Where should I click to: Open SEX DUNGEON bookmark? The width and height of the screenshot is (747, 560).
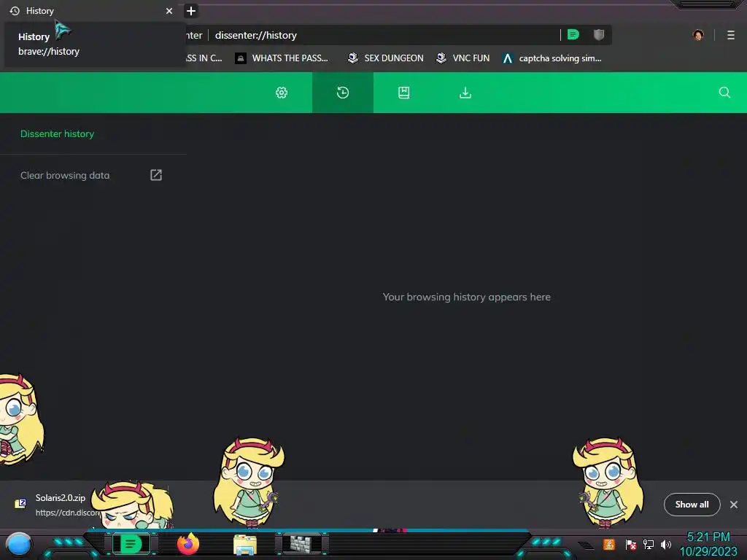[385, 58]
